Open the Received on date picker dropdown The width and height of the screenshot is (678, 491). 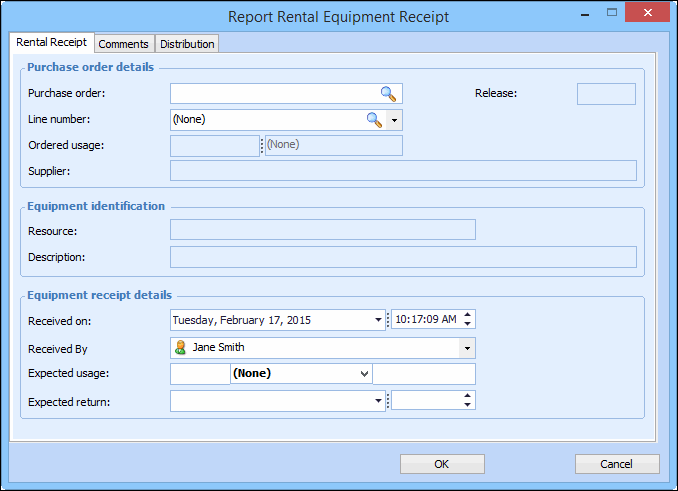click(379, 320)
